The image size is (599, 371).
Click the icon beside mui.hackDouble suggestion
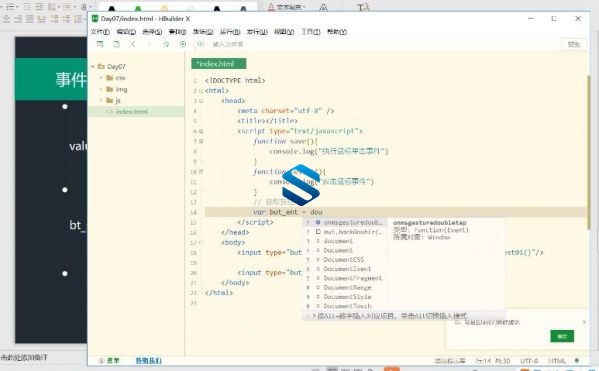318,232
